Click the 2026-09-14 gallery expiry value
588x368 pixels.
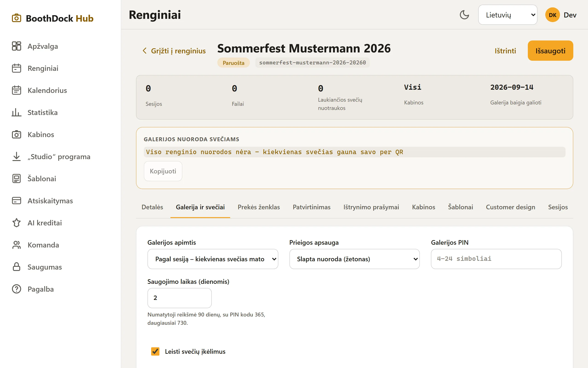512,87
